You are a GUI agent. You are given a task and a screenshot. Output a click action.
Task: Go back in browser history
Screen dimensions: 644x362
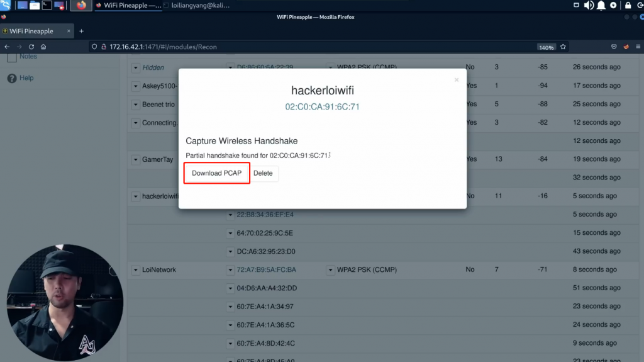pyautogui.click(x=7, y=47)
